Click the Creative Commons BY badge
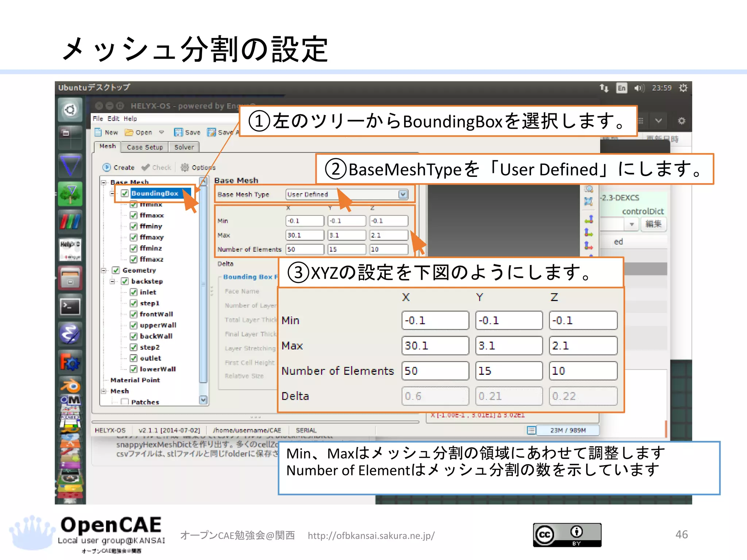Screen dimensions: 747x560 pyautogui.click(x=567, y=535)
